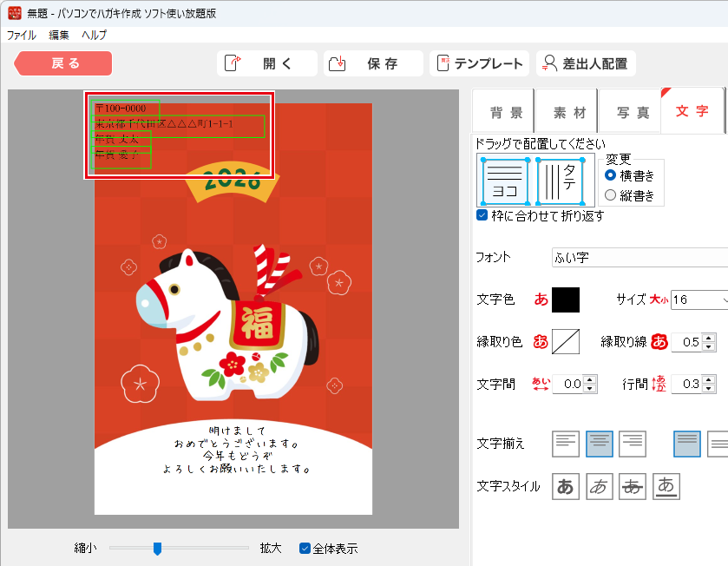
Task: Apply italic text style
Action: click(600, 486)
